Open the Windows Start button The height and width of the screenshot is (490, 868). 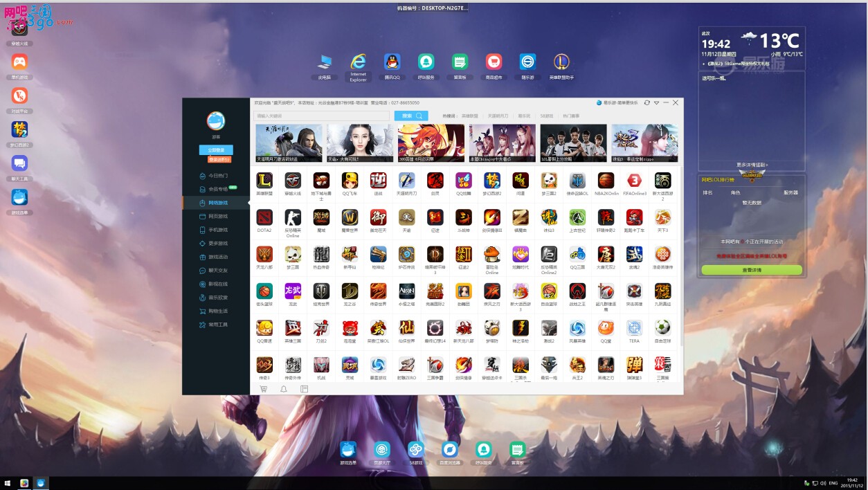(x=7, y=483)
